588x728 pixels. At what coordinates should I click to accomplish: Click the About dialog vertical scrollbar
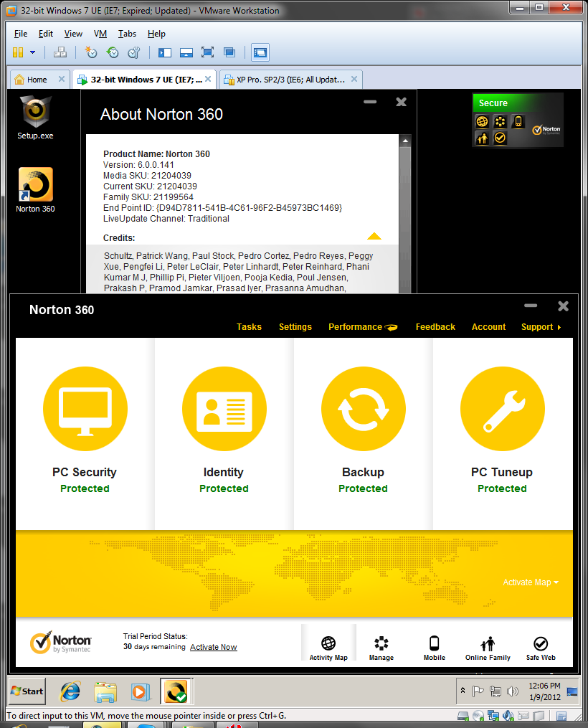click(404, 215)
